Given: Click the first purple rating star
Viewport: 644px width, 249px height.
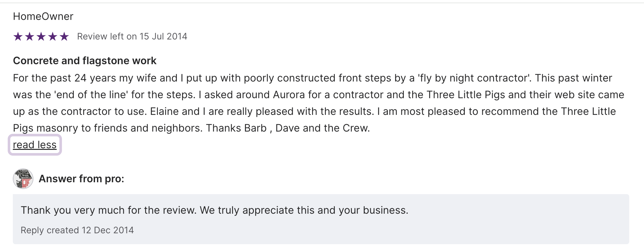Looking at the screenshot, I should (18, 37).
